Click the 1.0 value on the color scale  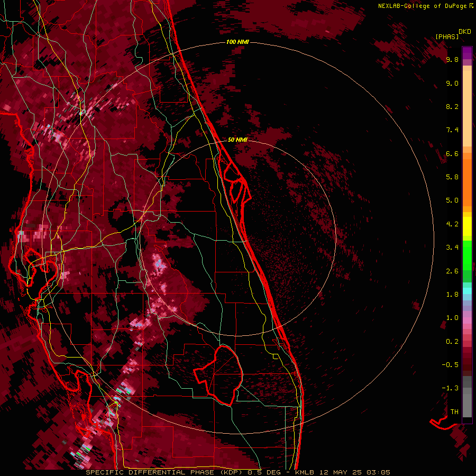tap(452, 318)
